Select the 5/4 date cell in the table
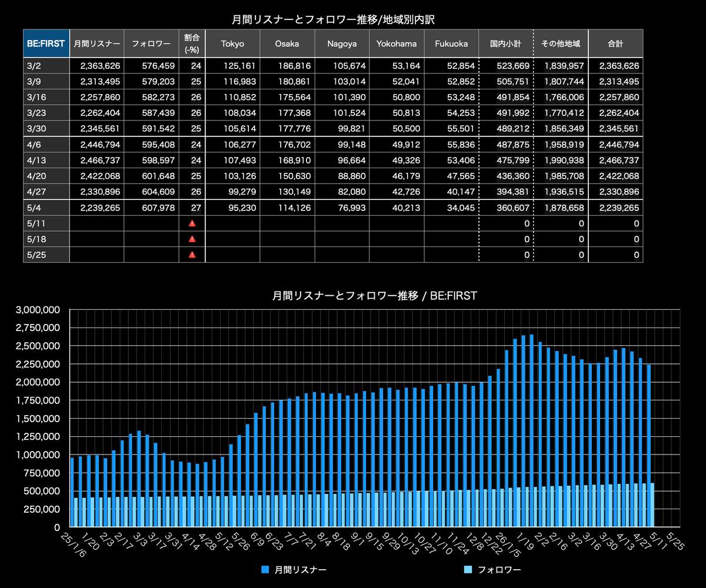Image resolution: width=706 pixels, height=588 pixels. [x=46, y=208]
